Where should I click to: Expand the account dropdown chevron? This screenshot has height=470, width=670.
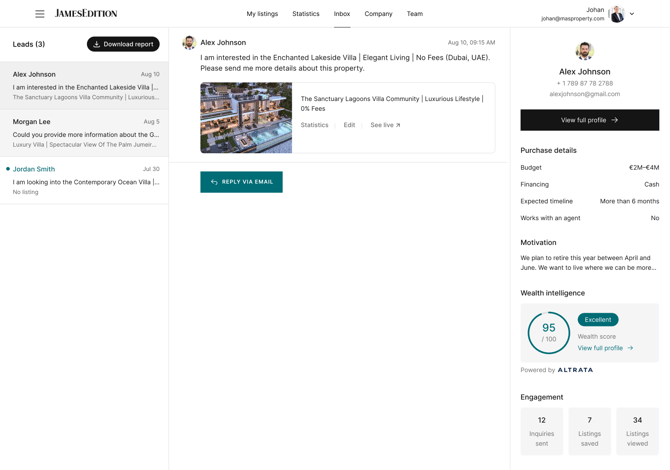click(x=632, y=14)
